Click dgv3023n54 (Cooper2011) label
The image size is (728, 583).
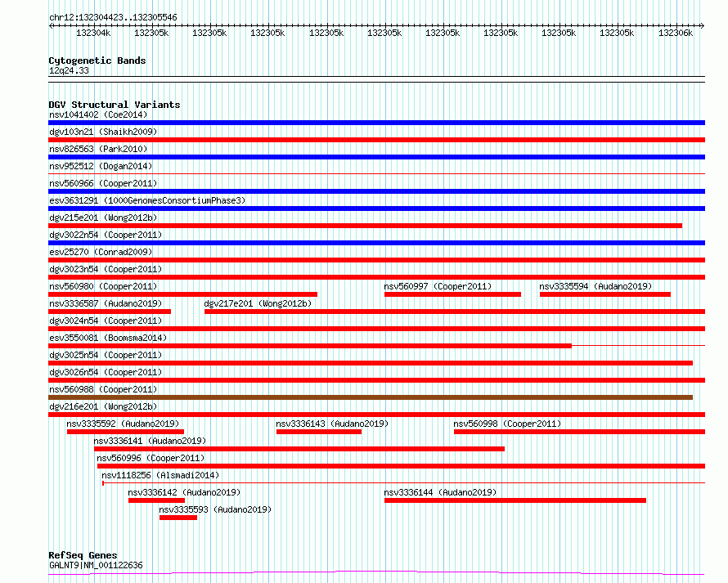(x=106, y=269)
